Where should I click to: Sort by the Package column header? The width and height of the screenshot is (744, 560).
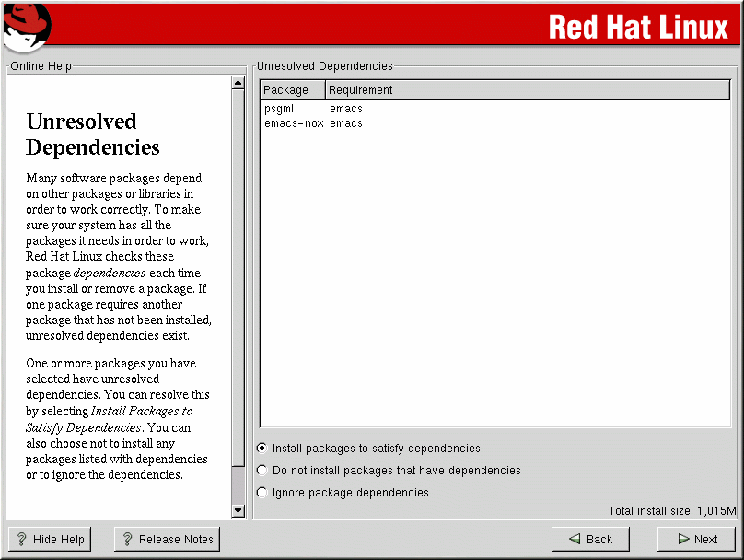tap(293, 90)
